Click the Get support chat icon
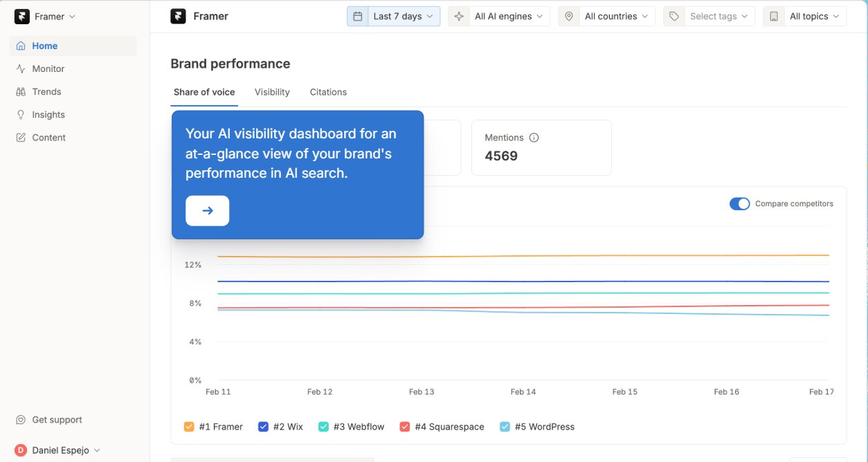Image resolution: width=868 pixels, height=462 pixels. pyautogui.click(x=21, y=420)
